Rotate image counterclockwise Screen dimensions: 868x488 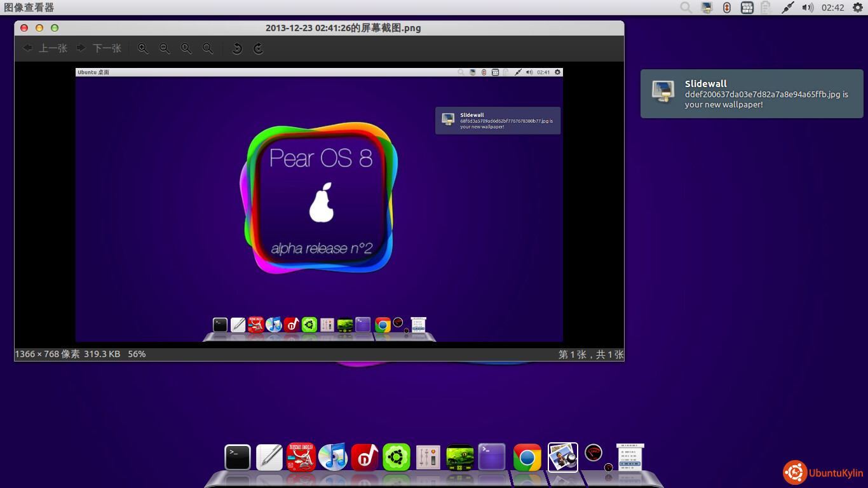(x=237, y=48)
